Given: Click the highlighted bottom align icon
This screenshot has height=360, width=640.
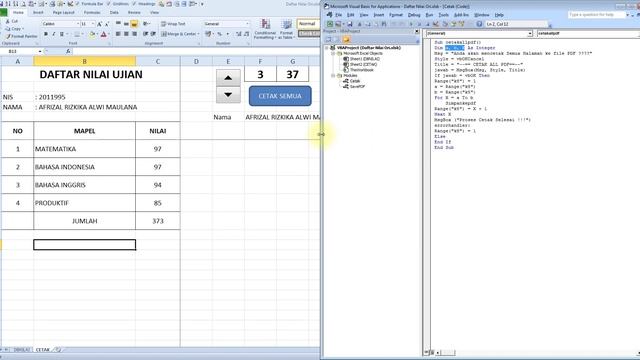Looking at the screenshot, I should pyautogui.click(x=134, y=24).
